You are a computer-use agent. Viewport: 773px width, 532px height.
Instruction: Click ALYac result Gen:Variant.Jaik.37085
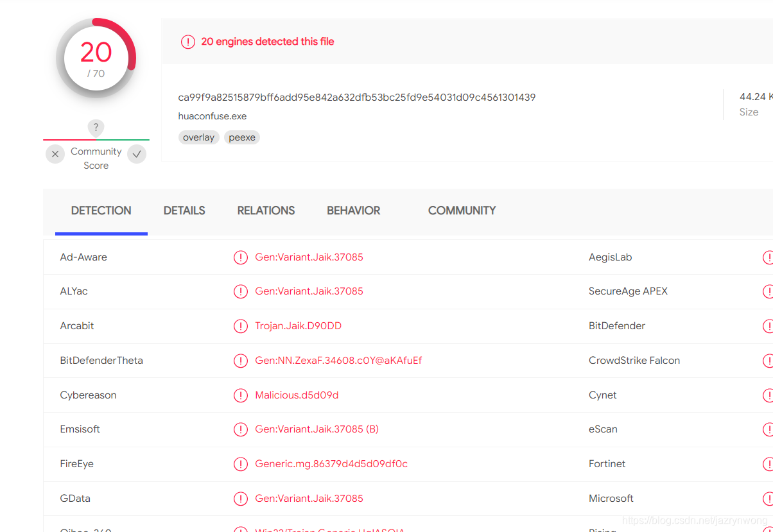click(x=309, y=291)
